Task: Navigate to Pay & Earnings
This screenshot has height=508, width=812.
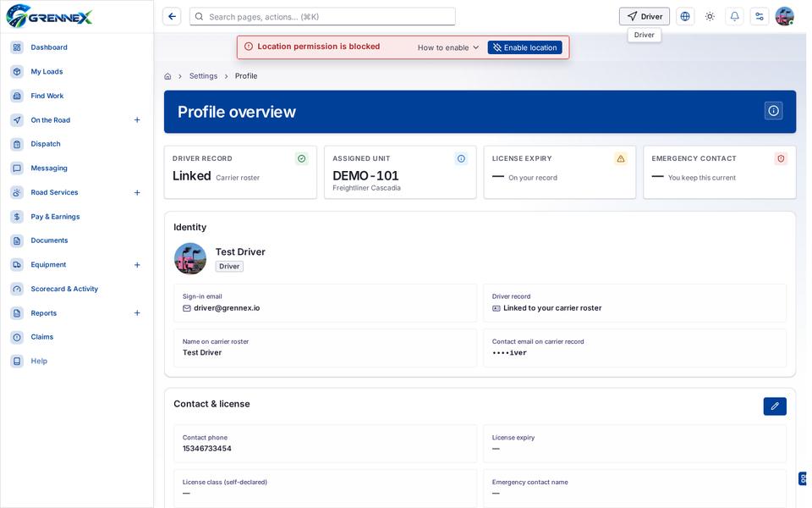Action: pyautogui.click(x=55, y=217)
